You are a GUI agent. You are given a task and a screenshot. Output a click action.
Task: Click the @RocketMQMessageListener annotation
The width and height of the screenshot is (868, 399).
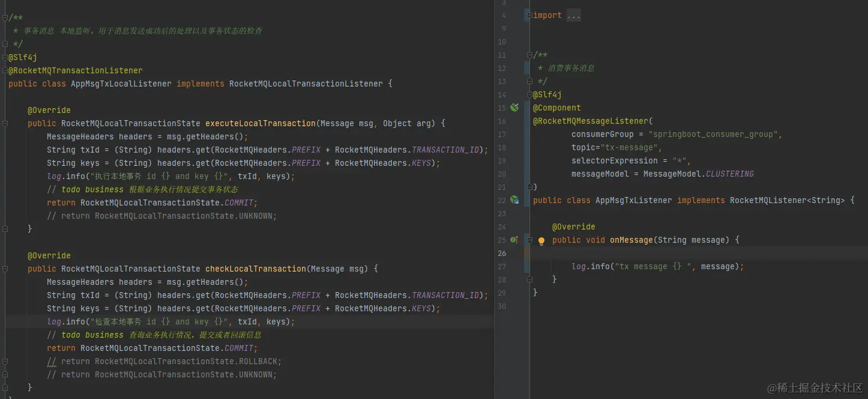(x=591, y=121)
